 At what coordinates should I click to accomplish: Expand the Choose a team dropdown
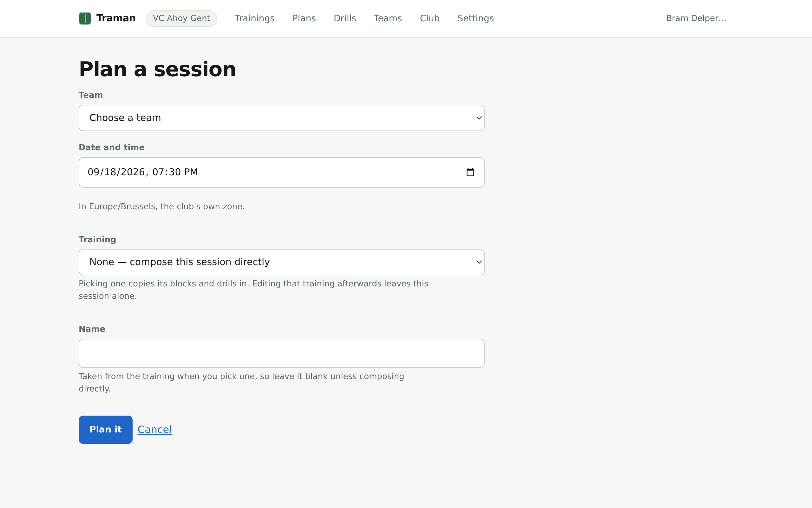[x=282, y=118]
